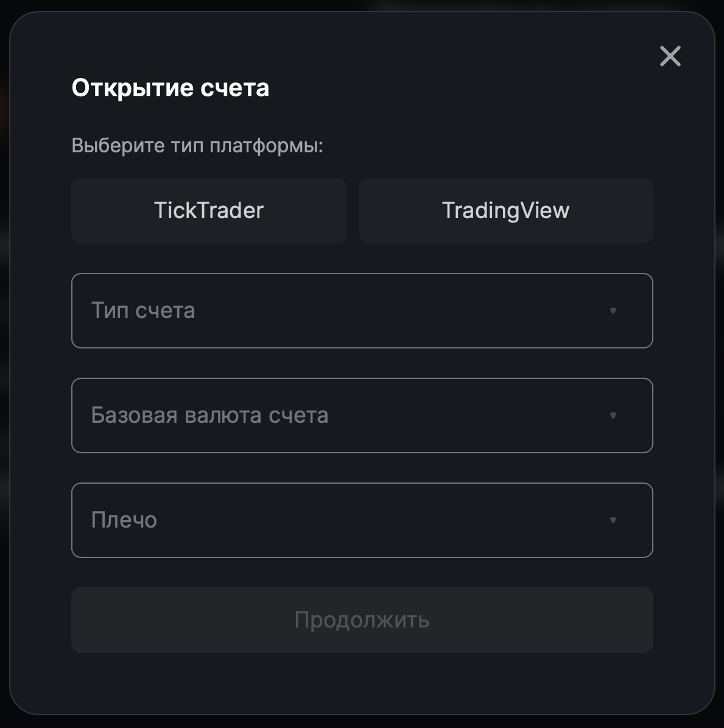724x728 pixels.
Task: Click the Продолжить label text
Action: point(362,620)
